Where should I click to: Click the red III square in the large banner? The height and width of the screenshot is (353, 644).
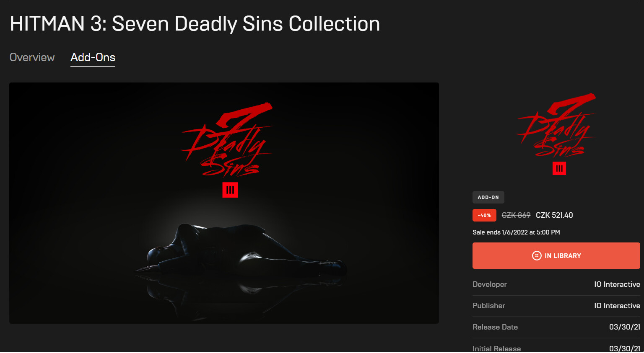click(x=230, y=190)
